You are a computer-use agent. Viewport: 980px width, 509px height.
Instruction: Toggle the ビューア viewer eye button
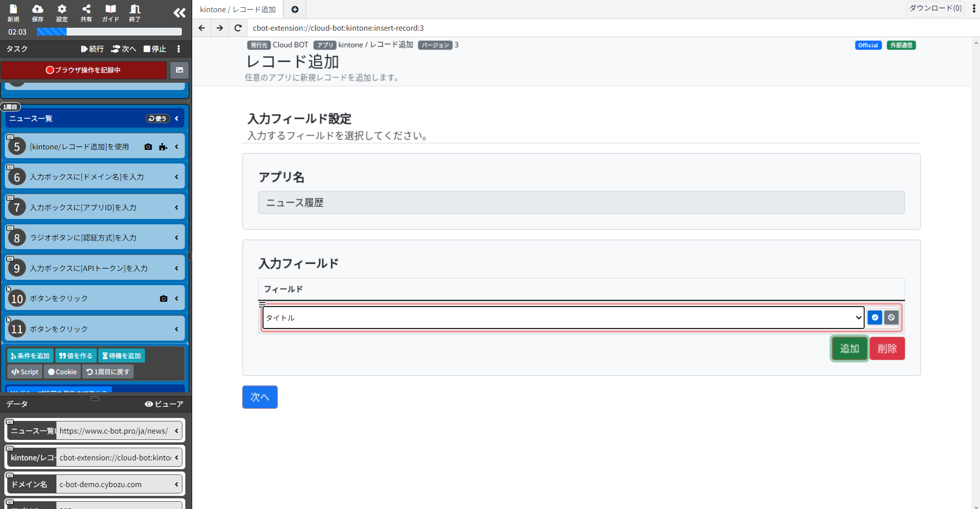164,404
